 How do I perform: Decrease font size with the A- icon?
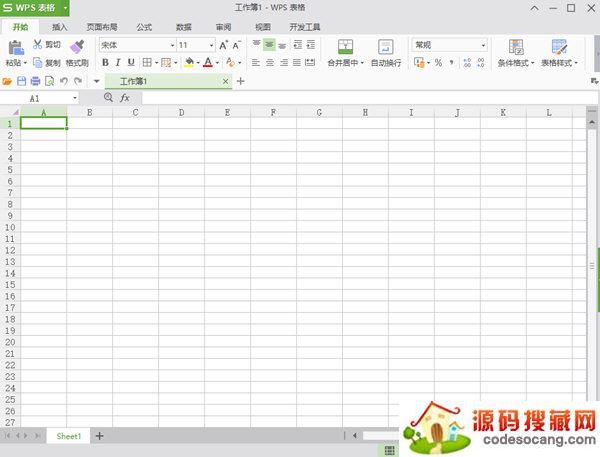point(237,45)
